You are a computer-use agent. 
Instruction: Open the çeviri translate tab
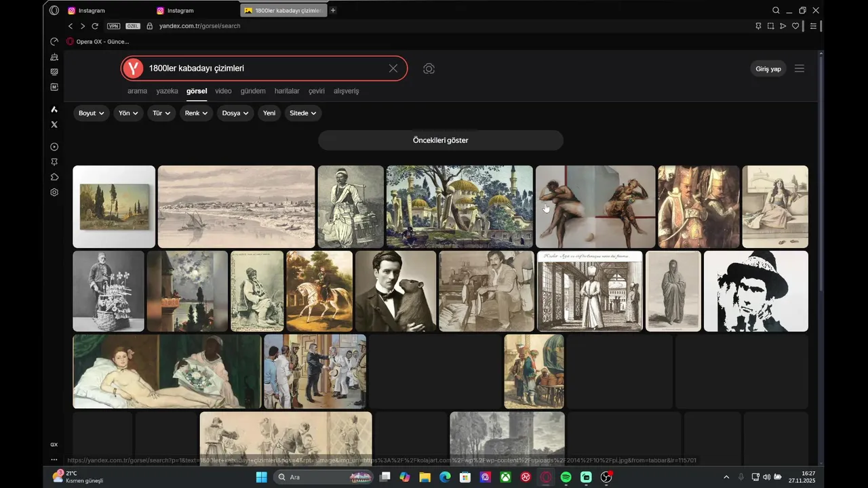[317, 91]
